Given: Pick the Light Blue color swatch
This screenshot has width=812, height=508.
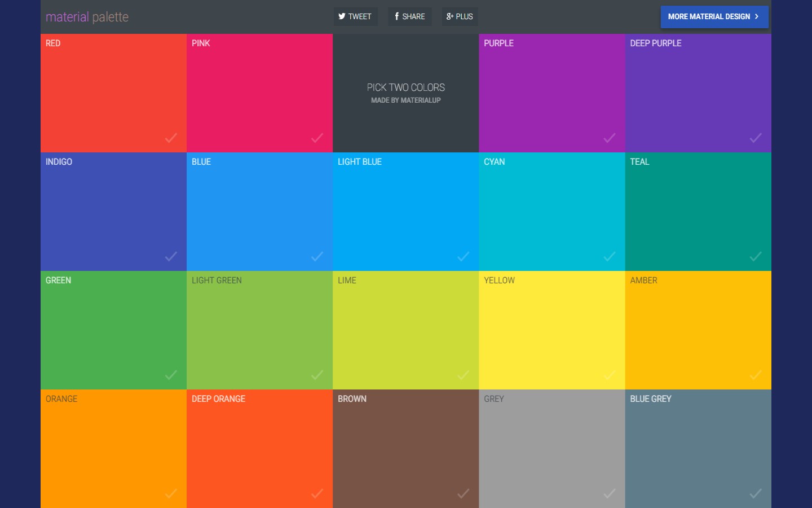Looking at the screenshot, I should coord(405,212).
